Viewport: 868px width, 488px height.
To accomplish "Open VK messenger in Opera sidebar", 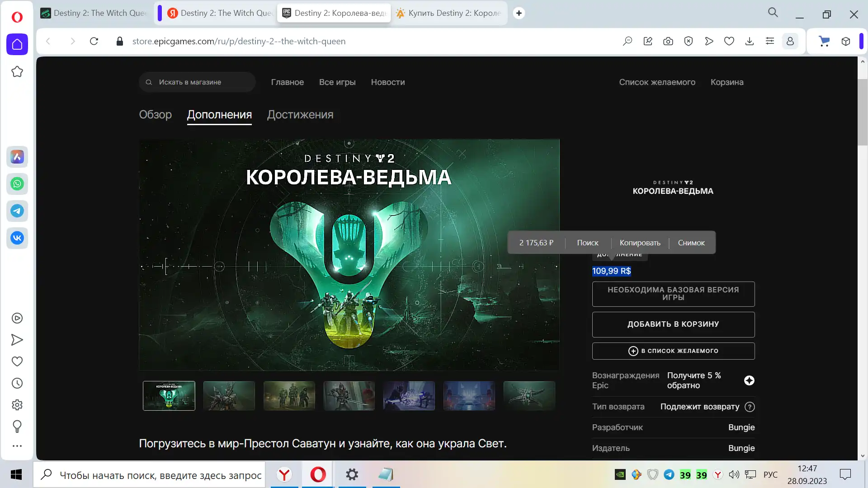I will 17,238.
